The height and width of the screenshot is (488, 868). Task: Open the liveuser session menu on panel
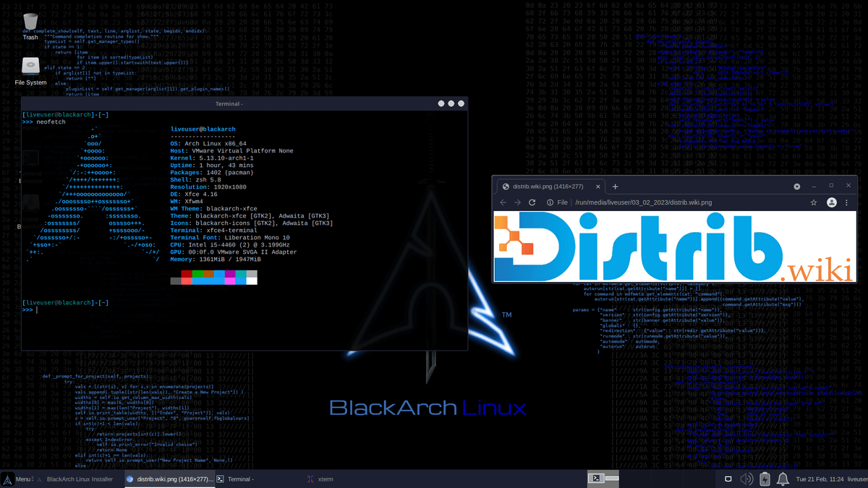click(x=857, y=479)
